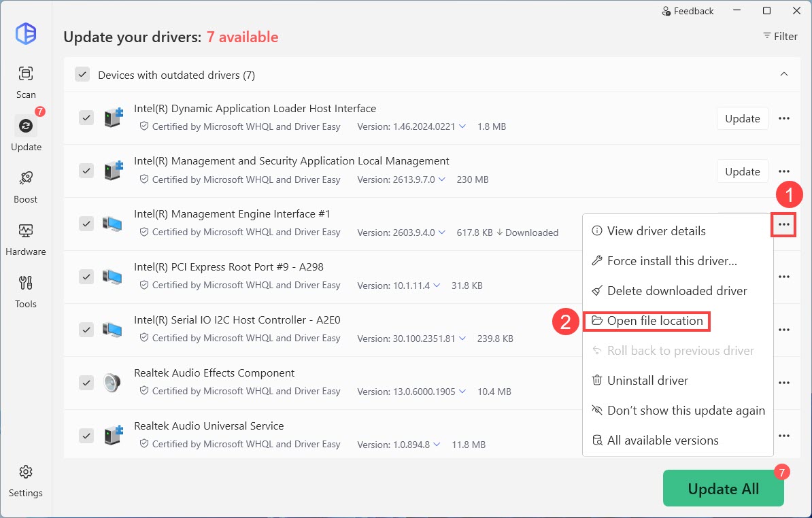
Task: Open version dropdown for 2603.9.4.0
Action: (442, 232)
